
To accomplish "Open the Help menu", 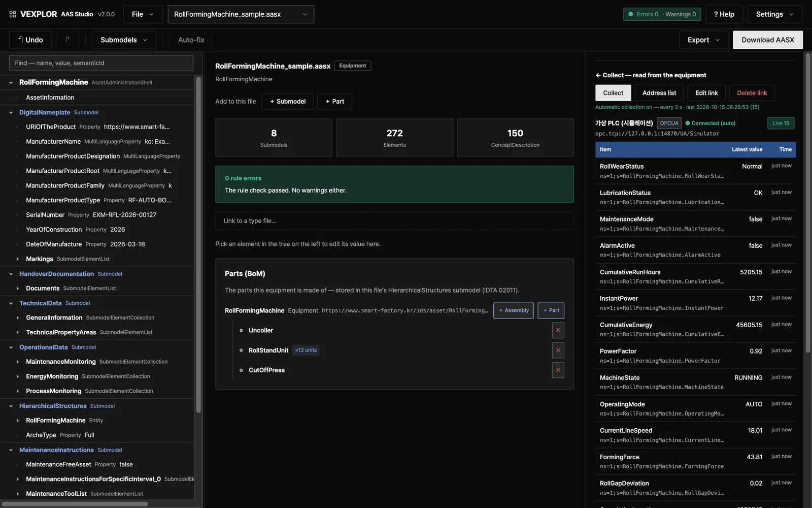I will pyautogui.click(x=724, y=14).
